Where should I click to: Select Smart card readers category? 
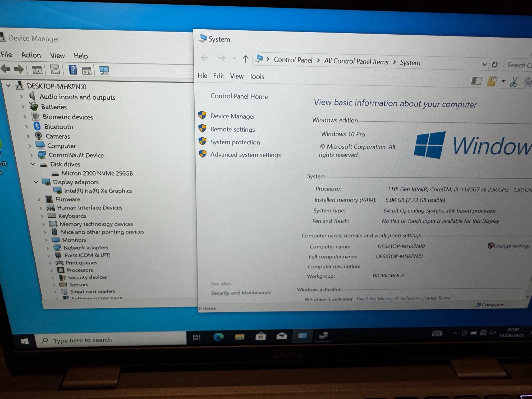(92, 291)
